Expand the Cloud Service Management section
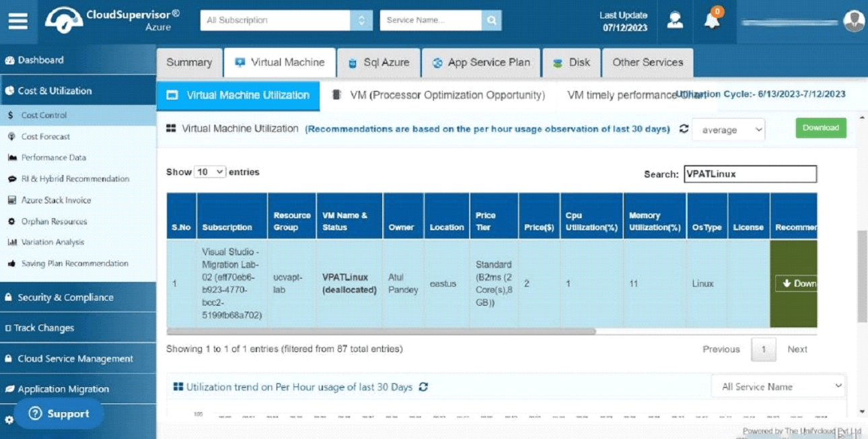 point(78,359)
